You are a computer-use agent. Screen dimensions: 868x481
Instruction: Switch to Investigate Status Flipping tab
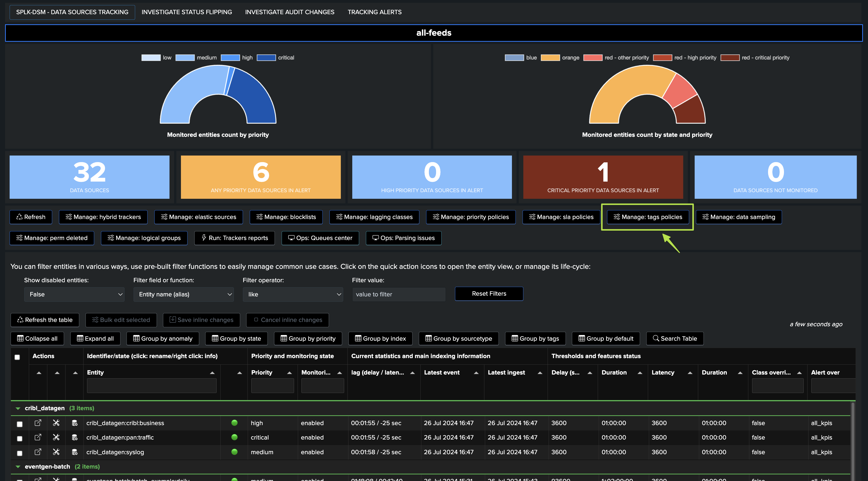[x=187, y=12]
